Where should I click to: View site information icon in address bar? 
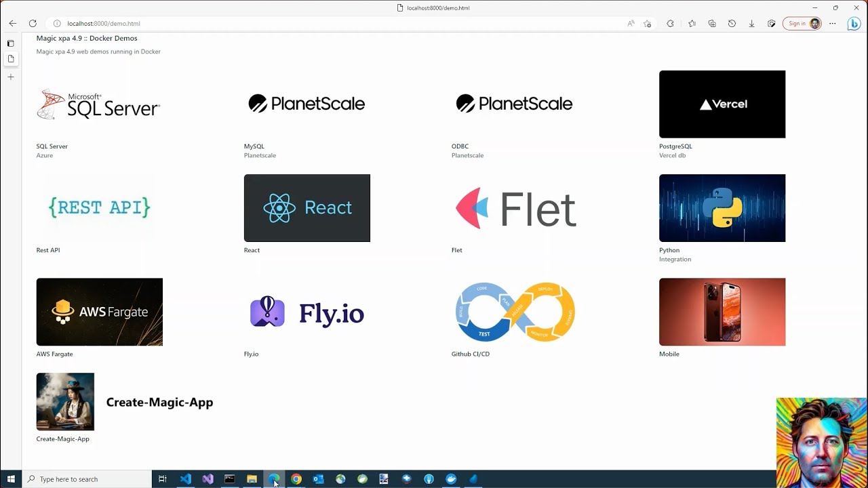[x=57, y=23]
